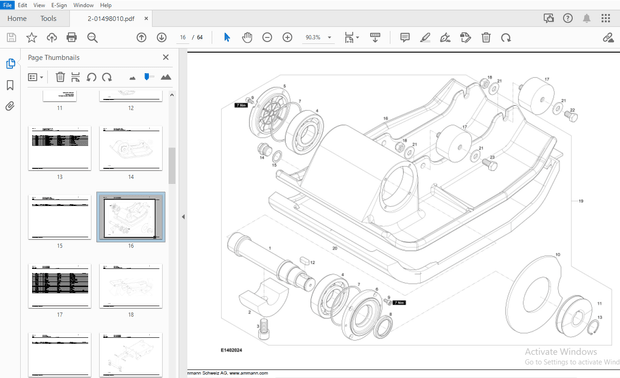The width and height of the screenshot is (620, 378).
Task: Open the Help menu
Action: coord(106,5)
